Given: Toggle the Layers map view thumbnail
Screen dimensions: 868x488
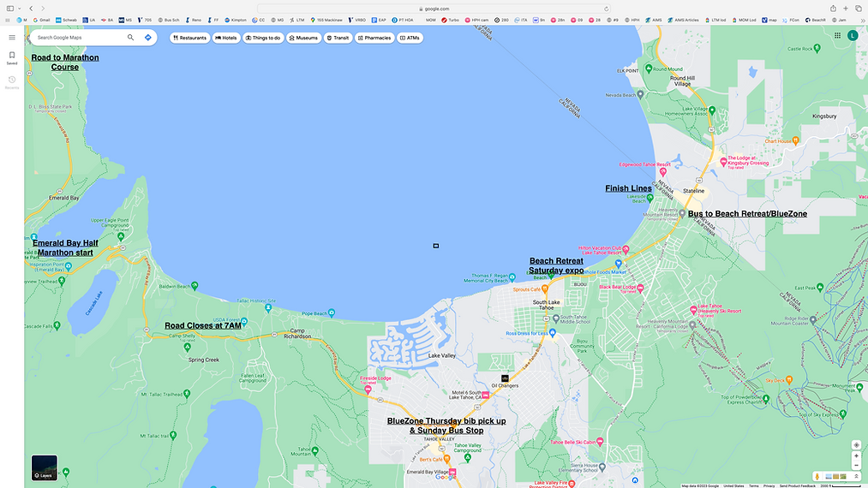Looking at the screenshot, I should [45, 467].
